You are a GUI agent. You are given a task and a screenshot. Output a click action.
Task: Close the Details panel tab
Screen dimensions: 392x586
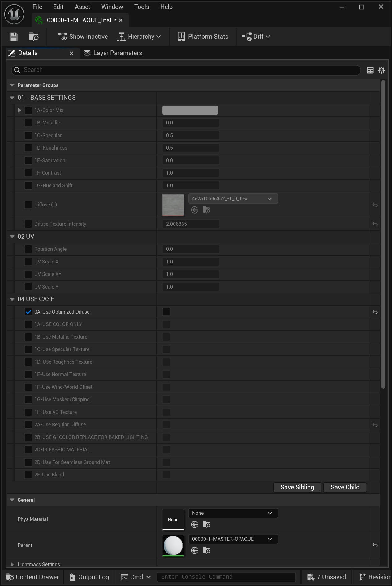click(71, 53)
